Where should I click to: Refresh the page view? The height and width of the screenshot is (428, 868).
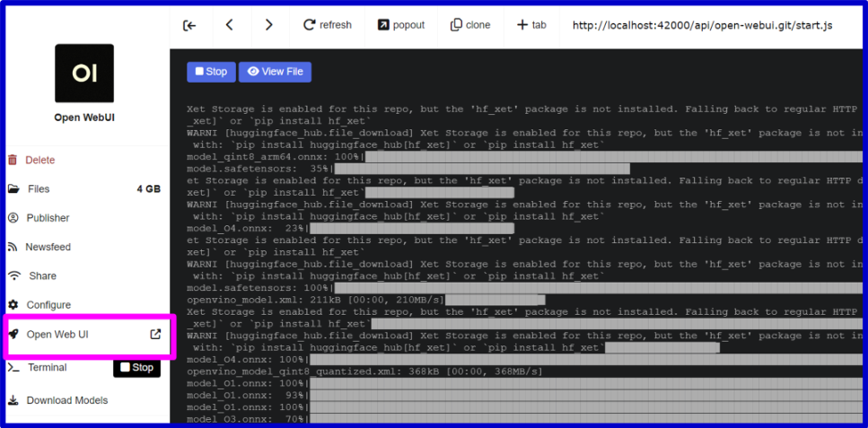(x=327, y=25)
